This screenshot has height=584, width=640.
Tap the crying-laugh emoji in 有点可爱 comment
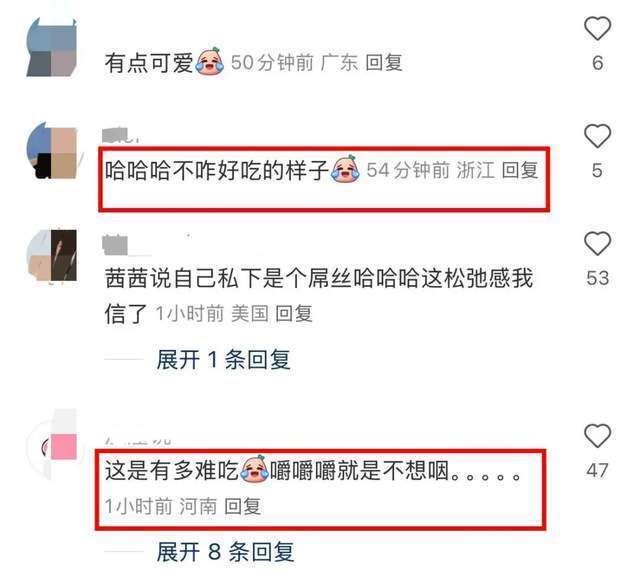[210, 61]
